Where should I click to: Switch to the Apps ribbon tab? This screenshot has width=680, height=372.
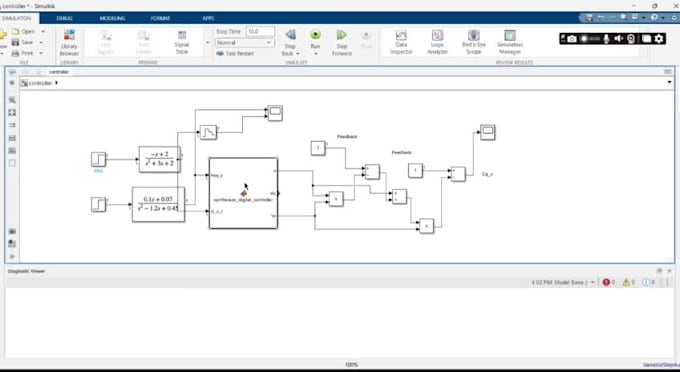click(x=208, y=18)
